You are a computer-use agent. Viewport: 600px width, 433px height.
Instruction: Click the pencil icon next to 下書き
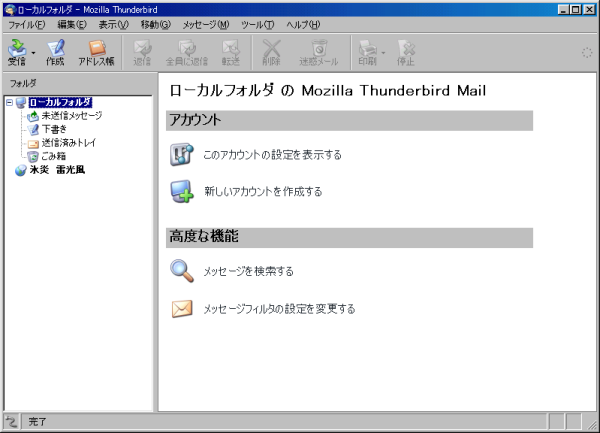pyautogui.click(x=33, y=129)
